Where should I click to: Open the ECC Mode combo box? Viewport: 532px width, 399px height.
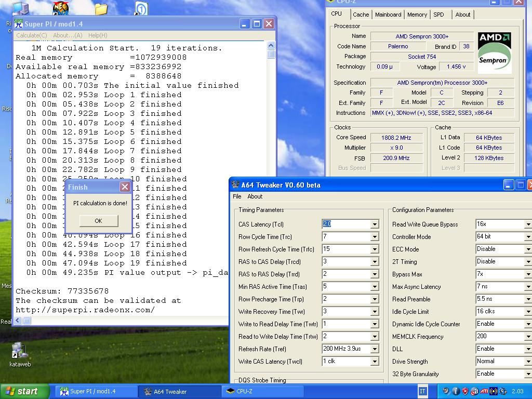tap(503, 249)
